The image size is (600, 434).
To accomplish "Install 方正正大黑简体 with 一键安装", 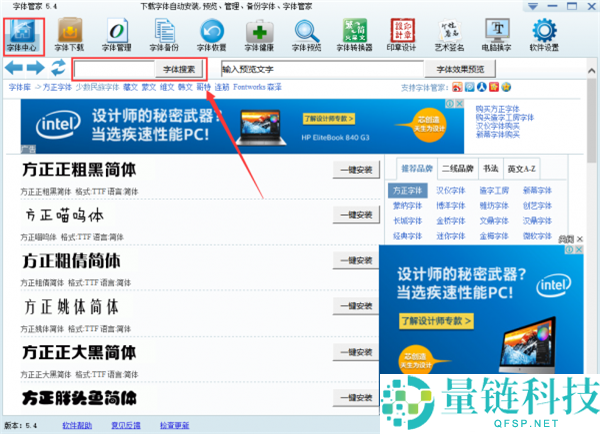I will click(x=356, y=352).
